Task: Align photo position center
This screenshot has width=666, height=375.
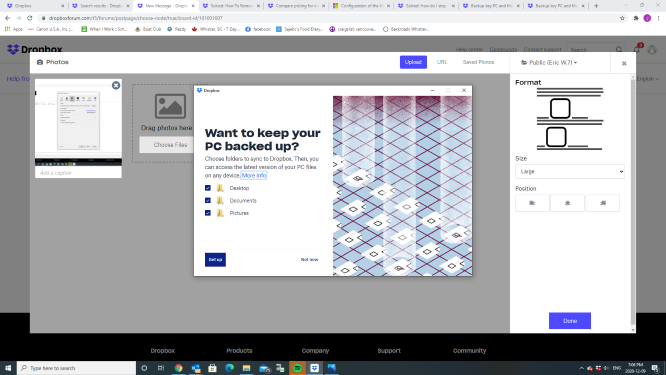Action: click(x=567, y=203)
